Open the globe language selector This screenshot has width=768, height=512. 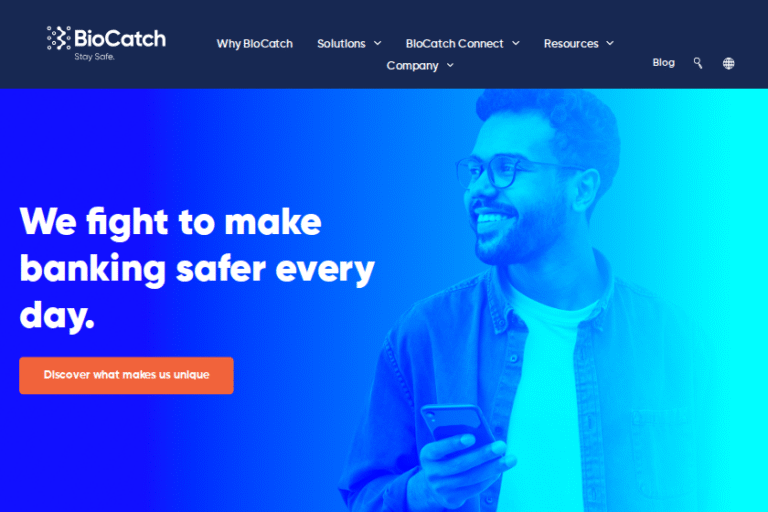click(728, 63)
